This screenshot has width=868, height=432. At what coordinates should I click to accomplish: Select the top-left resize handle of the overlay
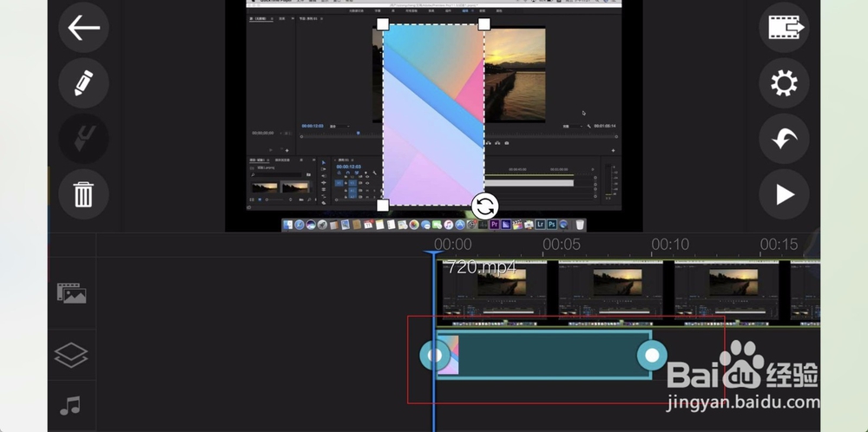[383, 24]
